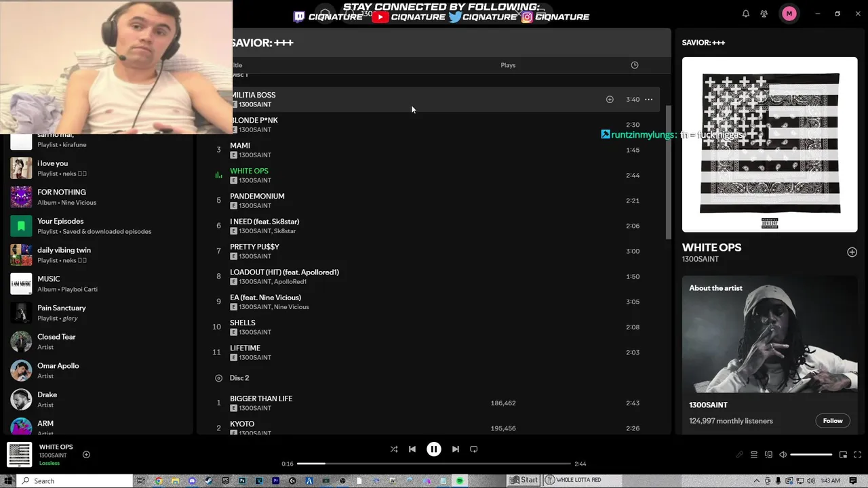Open the Friend Activity icon
This screenshot has height=488, width=868.
pyautogui.click(x=764, y=14)
